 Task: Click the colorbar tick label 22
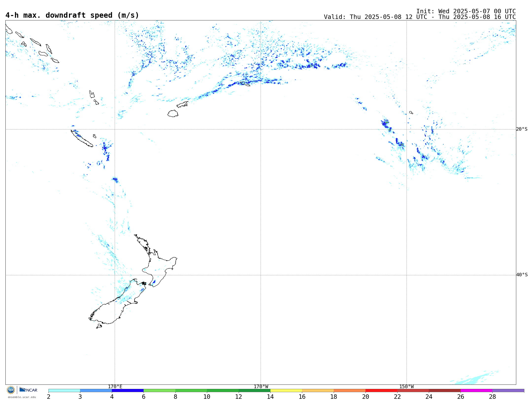click(397, 397)
